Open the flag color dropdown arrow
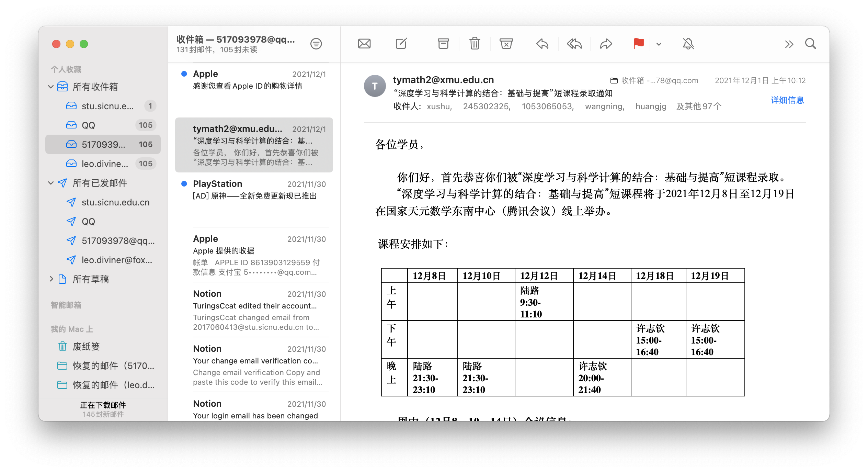The width and height of the screenshot is (868, 472). click(x=659, y=44)
